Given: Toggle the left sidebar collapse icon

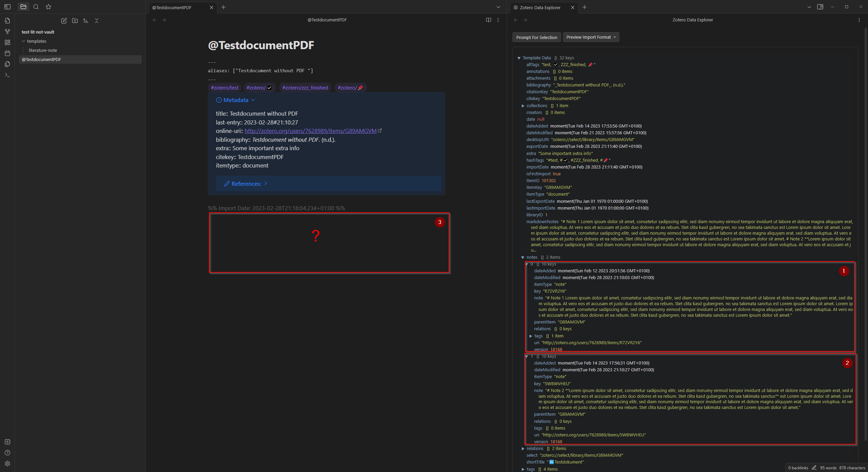Looking at the screenshot, I should pyautogui.click(x=7, y=7).
